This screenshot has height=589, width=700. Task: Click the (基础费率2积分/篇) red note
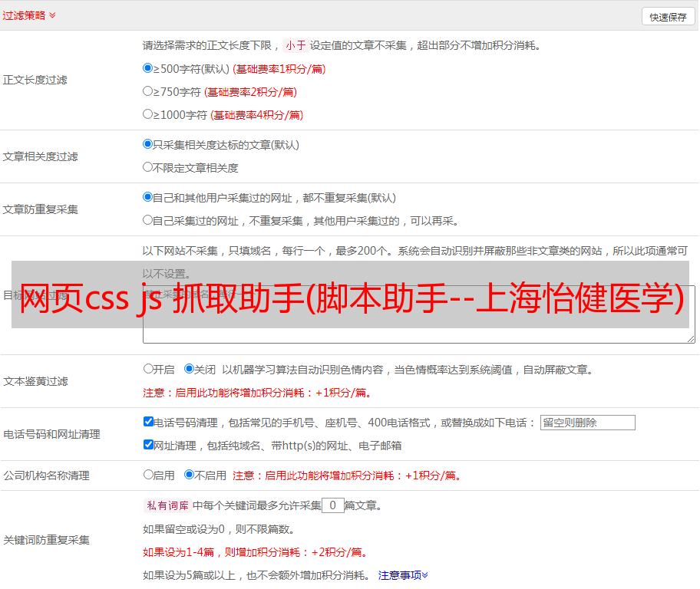click(x=250, y=92)
